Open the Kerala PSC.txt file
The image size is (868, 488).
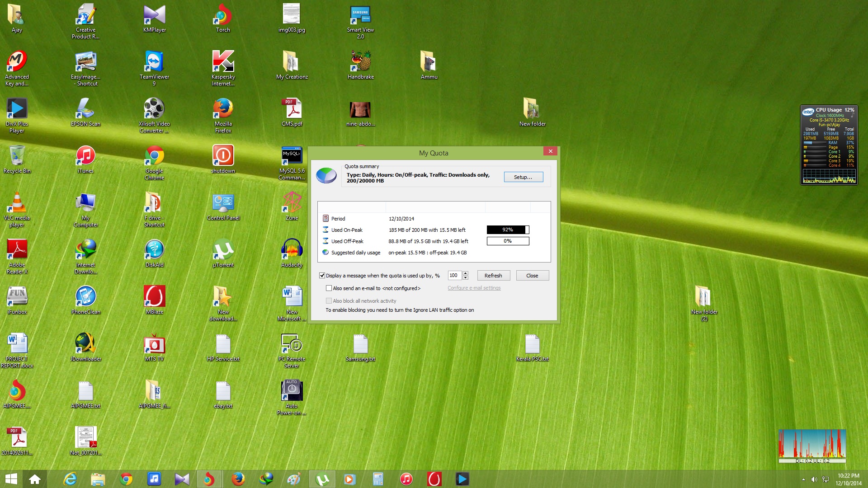[x=532, y=347]
